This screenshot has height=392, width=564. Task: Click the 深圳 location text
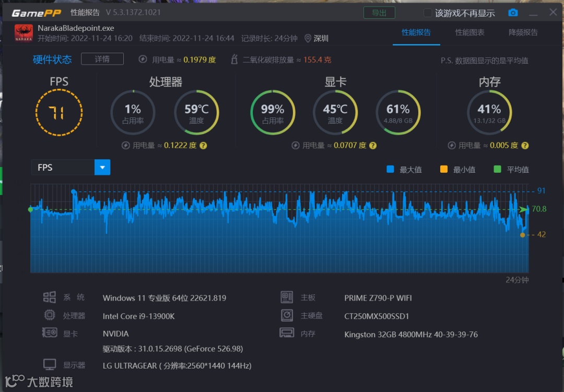pos(321,39)
